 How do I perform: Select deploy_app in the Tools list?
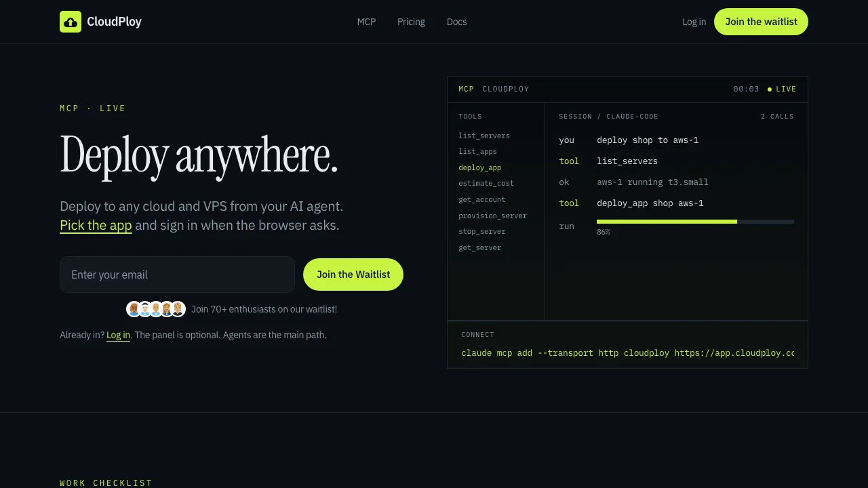480,167
